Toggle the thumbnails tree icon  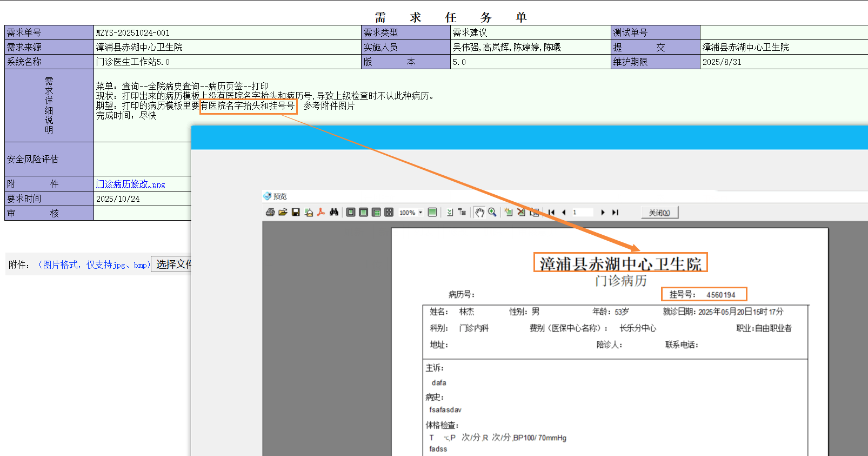click(x=462, y=213)
